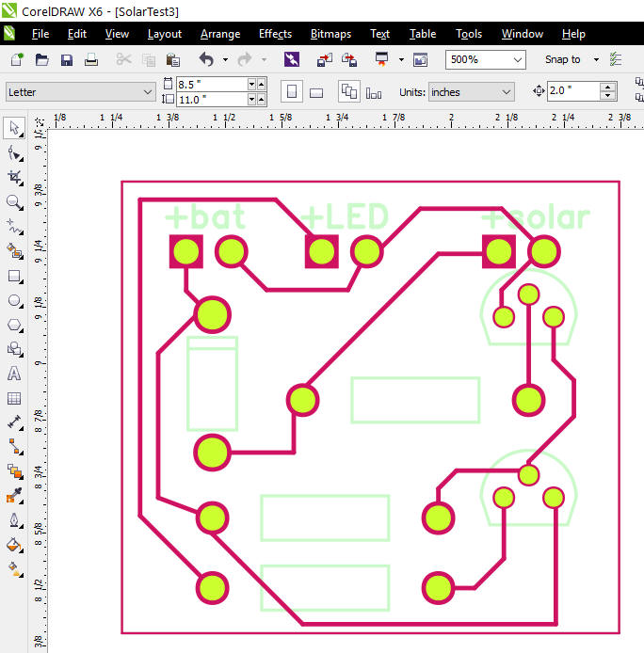
Task: Choose the Table tool
Action: [14, 398]
